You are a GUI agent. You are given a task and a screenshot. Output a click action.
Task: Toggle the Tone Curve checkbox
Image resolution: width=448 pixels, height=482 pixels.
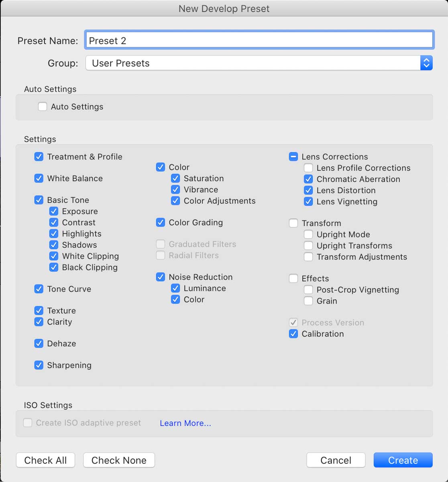[39, 289]
